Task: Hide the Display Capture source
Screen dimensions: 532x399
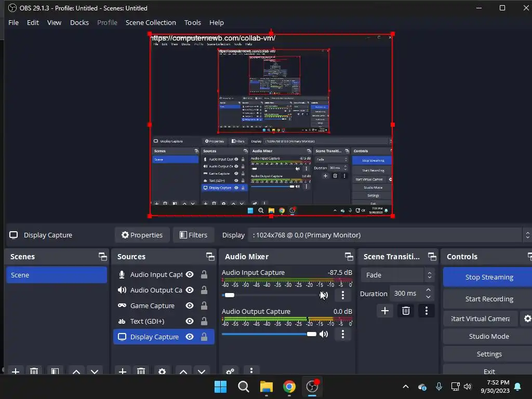Action: 190,337
